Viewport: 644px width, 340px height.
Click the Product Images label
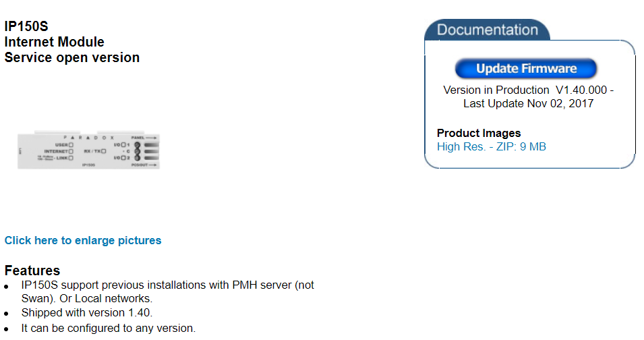[479, 133]
